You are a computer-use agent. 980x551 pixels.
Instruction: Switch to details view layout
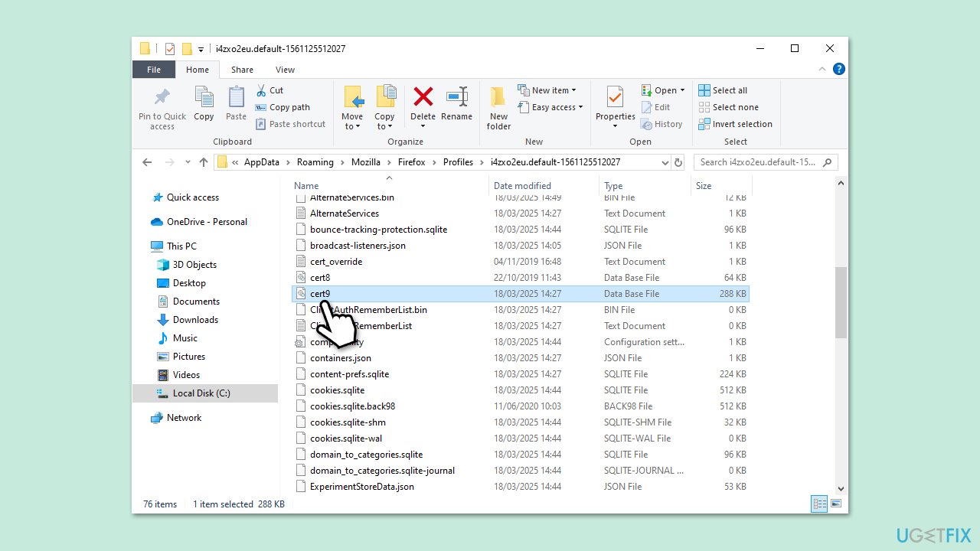coord(819,504)
